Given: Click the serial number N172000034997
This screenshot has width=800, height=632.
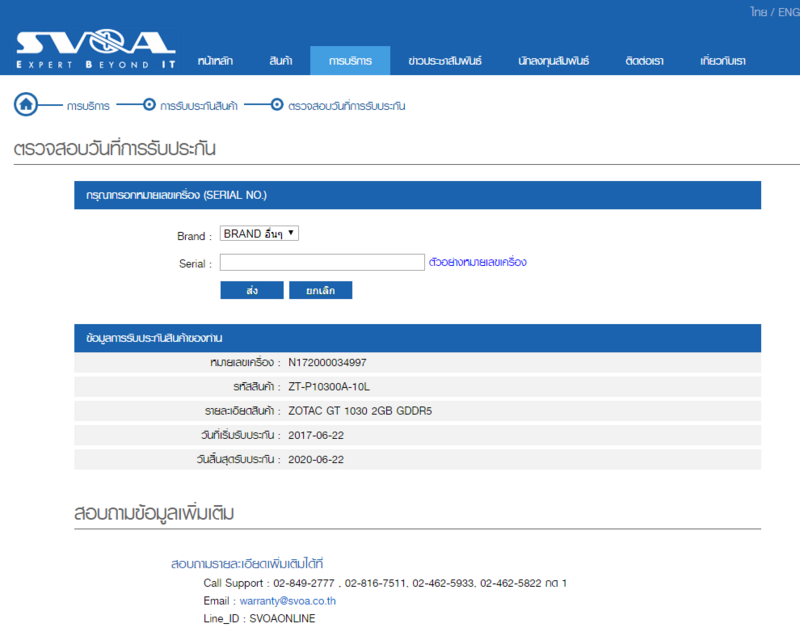Looking at the screenshot, I should pos(327,363).
